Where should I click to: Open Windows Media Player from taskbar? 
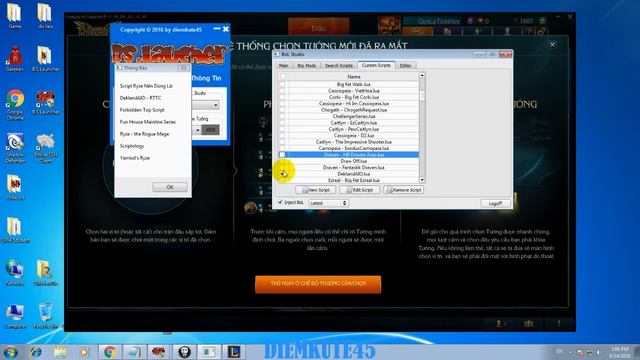84,352
